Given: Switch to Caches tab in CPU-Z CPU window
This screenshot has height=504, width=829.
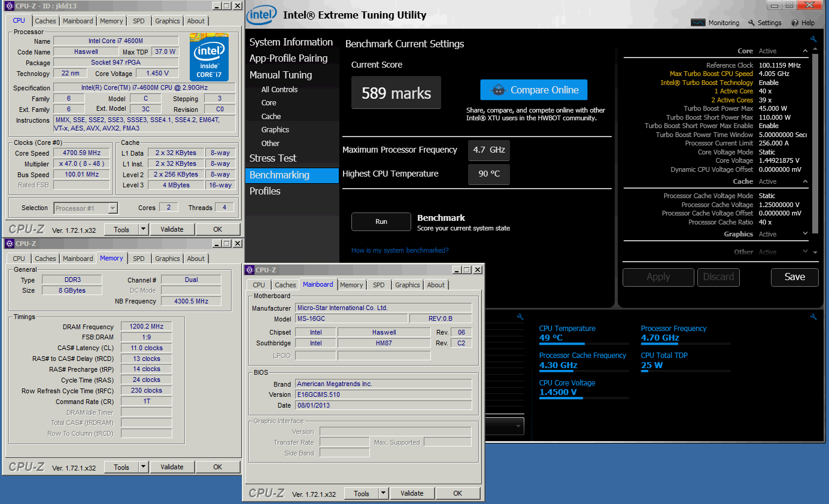Looking at the screenshot, I should pos(45,21).
